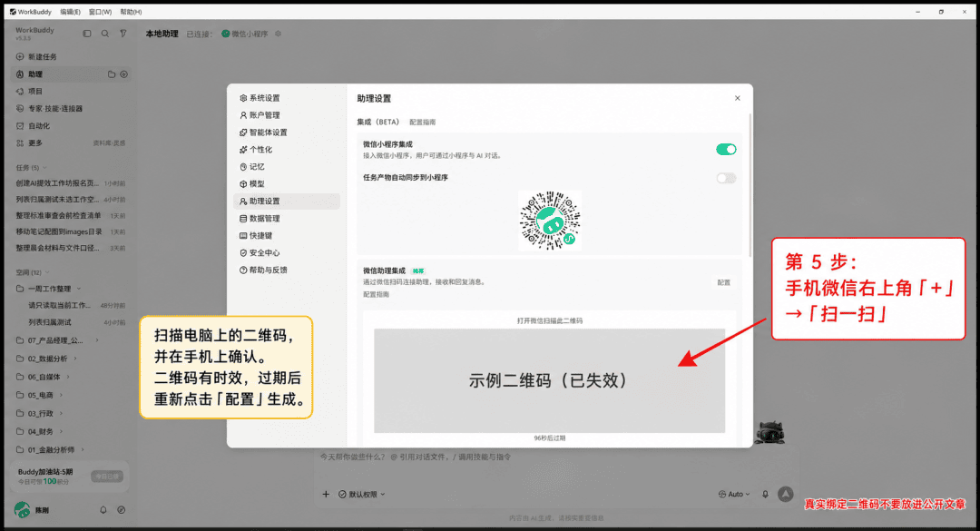Image resolution: width=980 pixels, height=531 pixels.
Task: Select 帮助与反馈 in settings sidebar
Action: click(x=287, y=270)
